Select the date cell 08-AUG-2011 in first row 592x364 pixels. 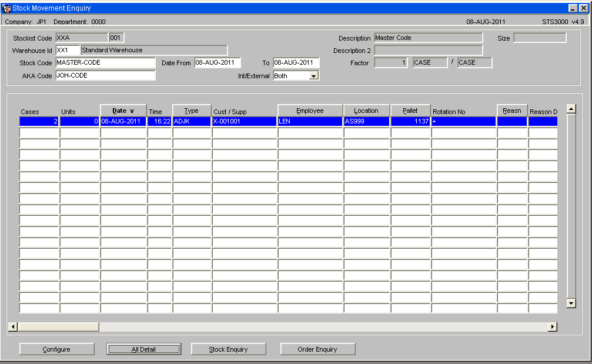coord(123,121)
